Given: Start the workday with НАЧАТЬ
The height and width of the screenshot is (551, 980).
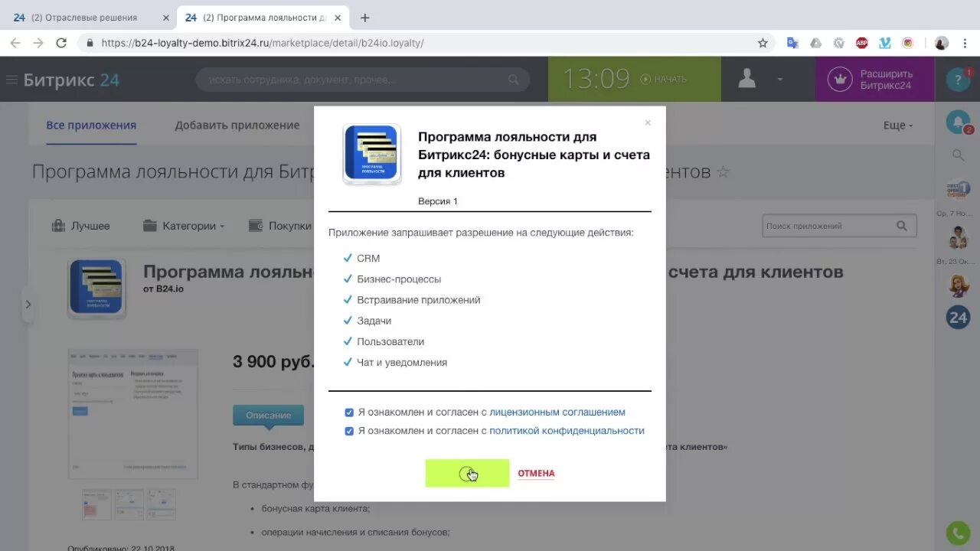Looking at the screenshot, I should [x=664, y=79].
